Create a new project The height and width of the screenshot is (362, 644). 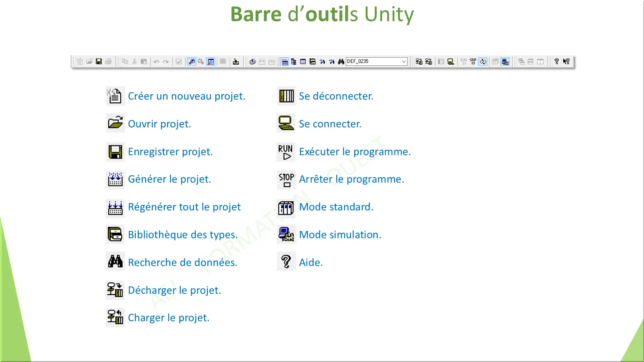point(80,61)
